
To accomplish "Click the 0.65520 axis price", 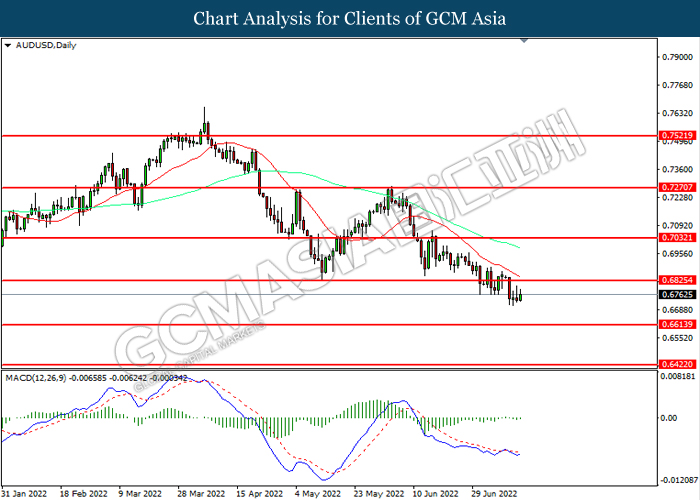I will 678,338.
